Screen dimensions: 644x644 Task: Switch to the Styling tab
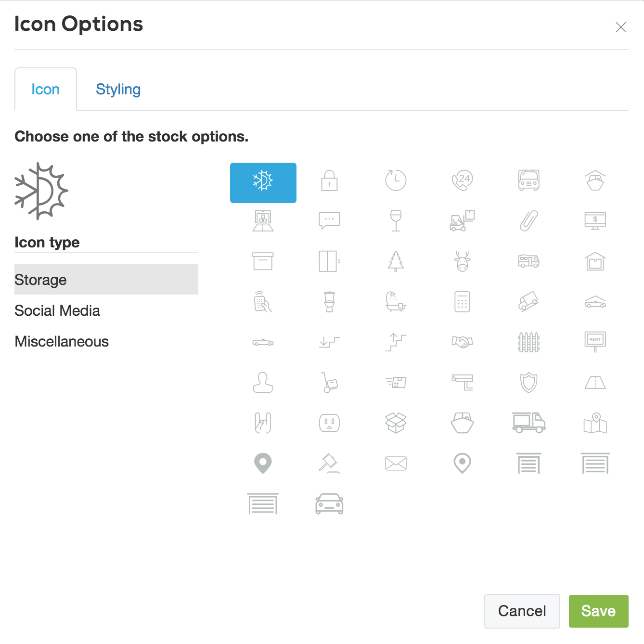[118, 89]
